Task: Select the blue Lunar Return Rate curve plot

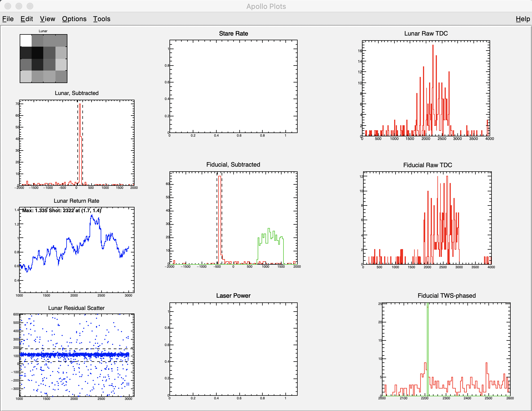Action: tap(77, 250)
